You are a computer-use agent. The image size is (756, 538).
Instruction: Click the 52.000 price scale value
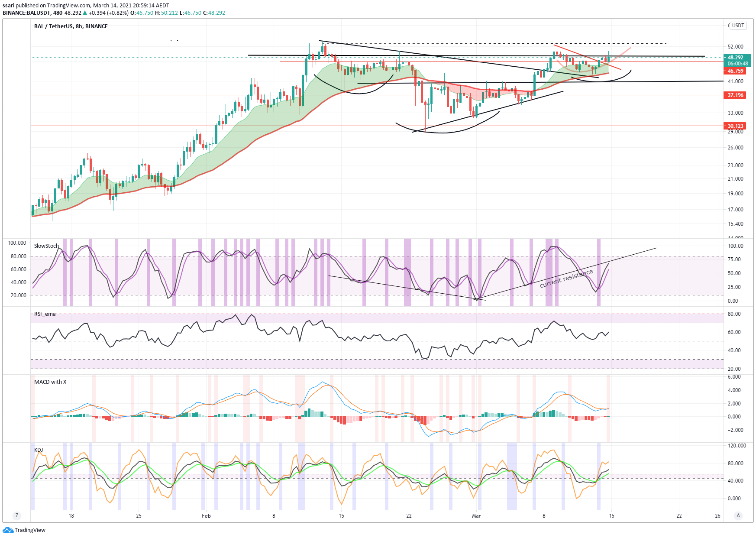[x=736, y=47]
